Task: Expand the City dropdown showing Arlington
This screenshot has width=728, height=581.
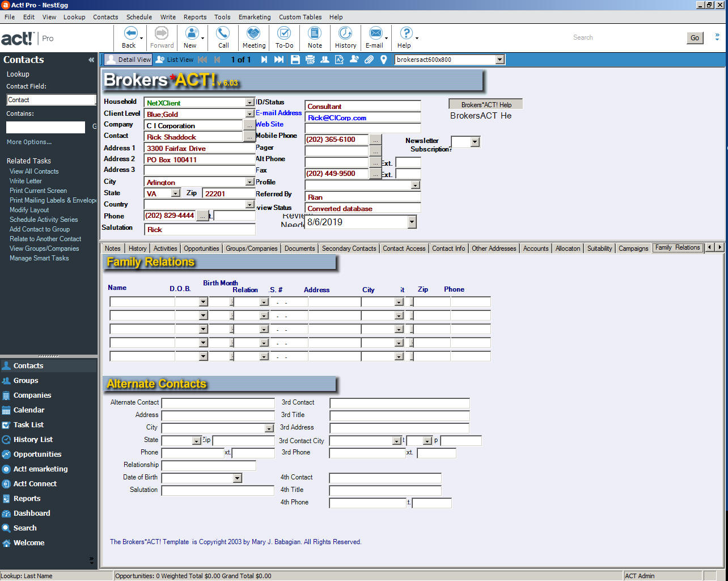Action: (x=249, y=182)
